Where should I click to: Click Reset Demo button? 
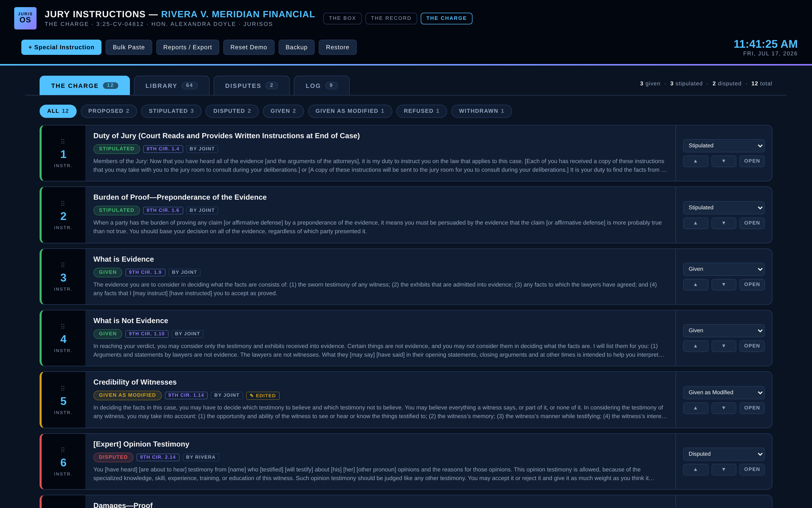[x=249, y=47]
